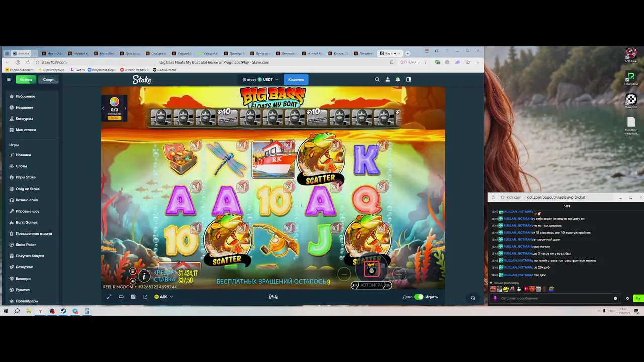The image size is (644, 362).
Task: Expand the ARS display currency dropdown
Action: click(x=164, y=297)
